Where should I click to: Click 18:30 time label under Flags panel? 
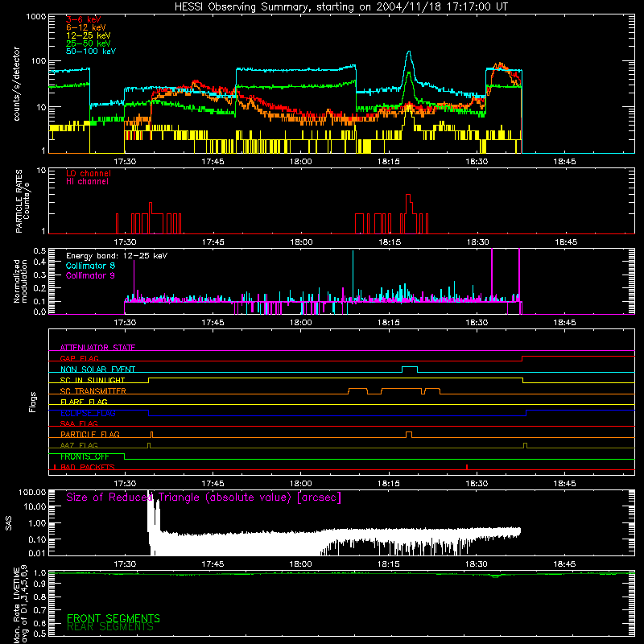pos(477,484)
